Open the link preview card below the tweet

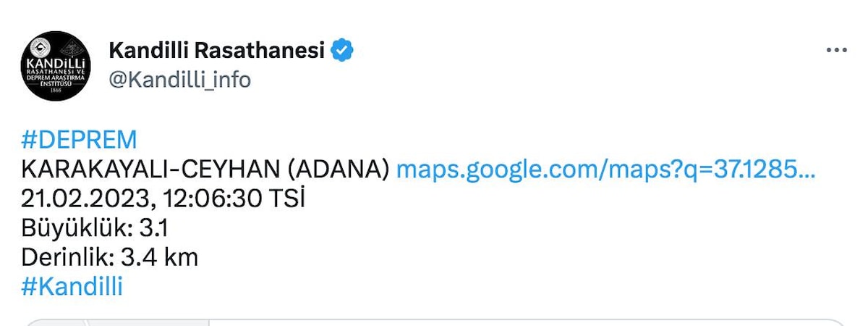pos(434,322)
